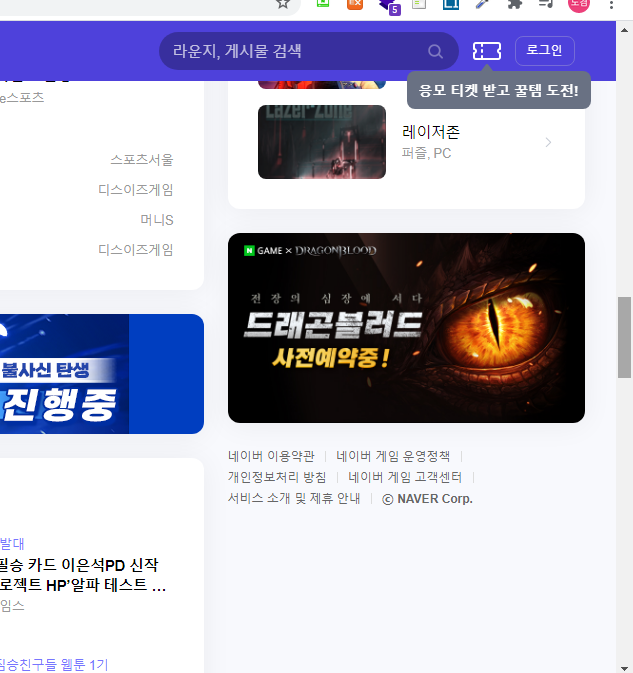Open the entry ticket icon

tap(487, 51)
